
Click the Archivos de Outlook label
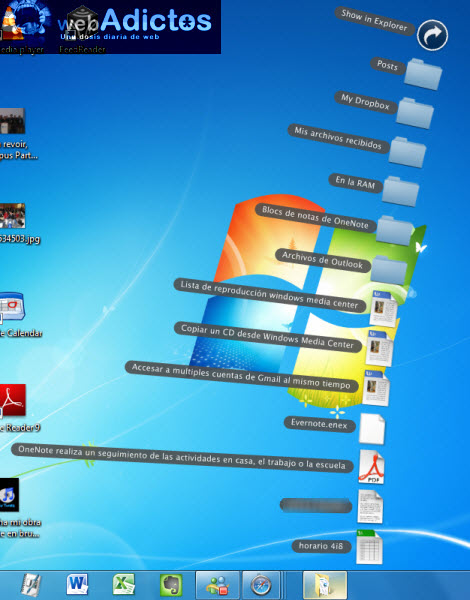click(x=323, y=260)
